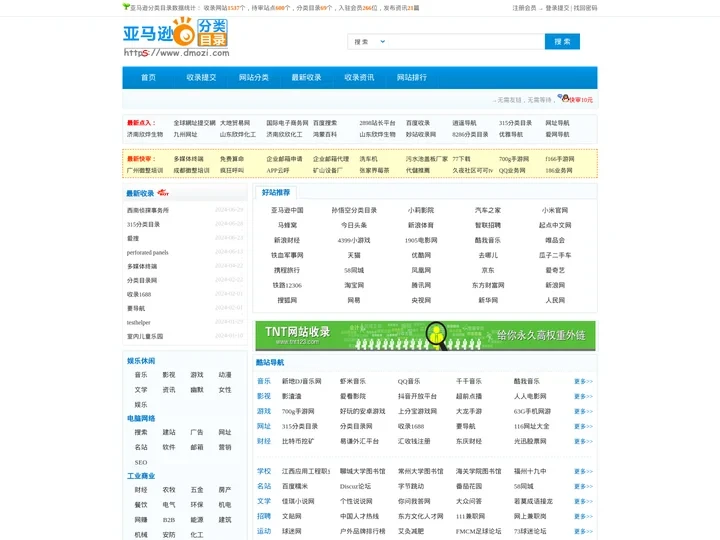
Task: Open perforated panels entry in 最新收录
Action: tap(148, 253)
